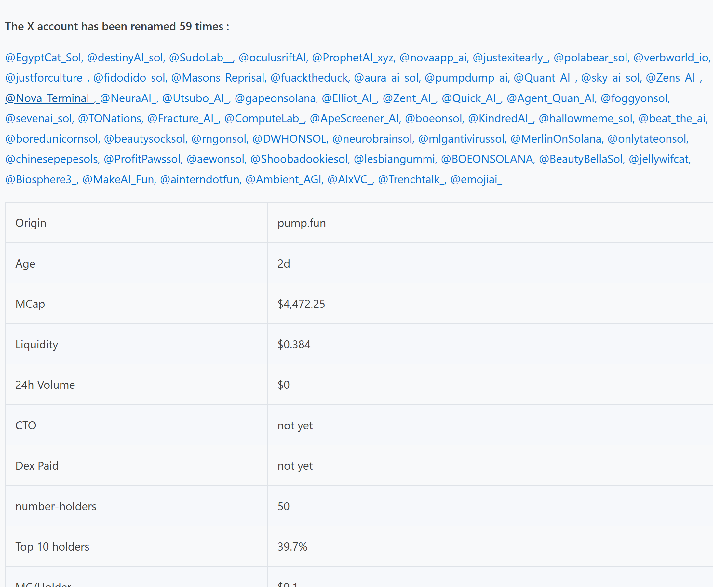This screenshot has height=588, width=714.
Task: Open the @hallowmeme_sol link
Action: click(585, 119)
